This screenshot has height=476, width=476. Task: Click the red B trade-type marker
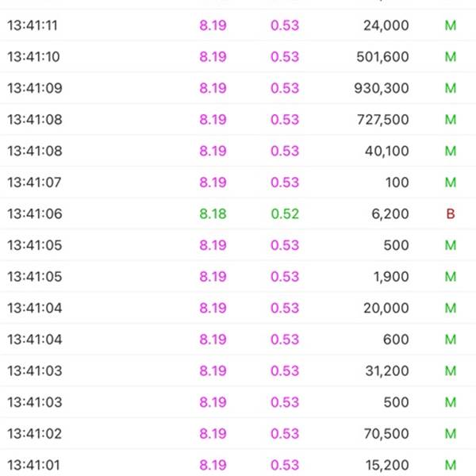pyautogui.click(x=451, y=213)
